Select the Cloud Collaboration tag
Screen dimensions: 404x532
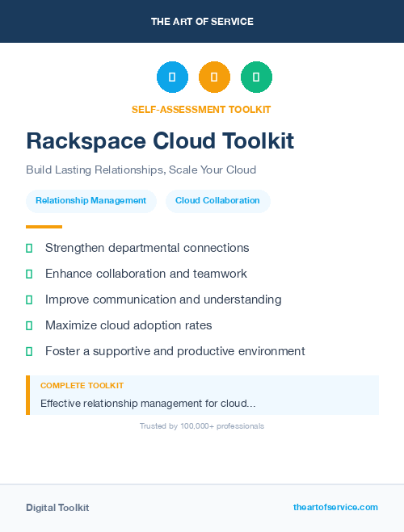click(x=217, y=201)
